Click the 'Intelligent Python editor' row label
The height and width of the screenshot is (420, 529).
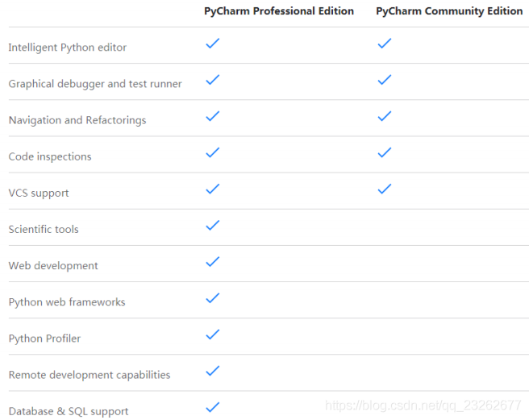coord(68,48)
